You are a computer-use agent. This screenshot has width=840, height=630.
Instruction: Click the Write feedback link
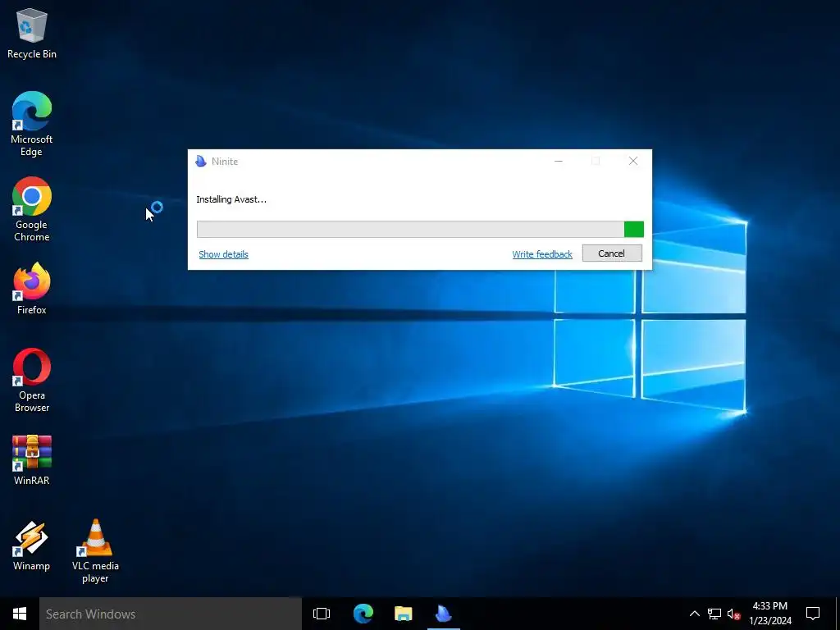tap(542, 254)
